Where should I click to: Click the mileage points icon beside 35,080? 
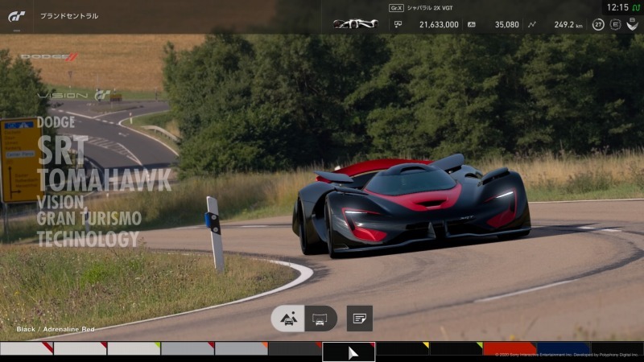click(472, 25)
